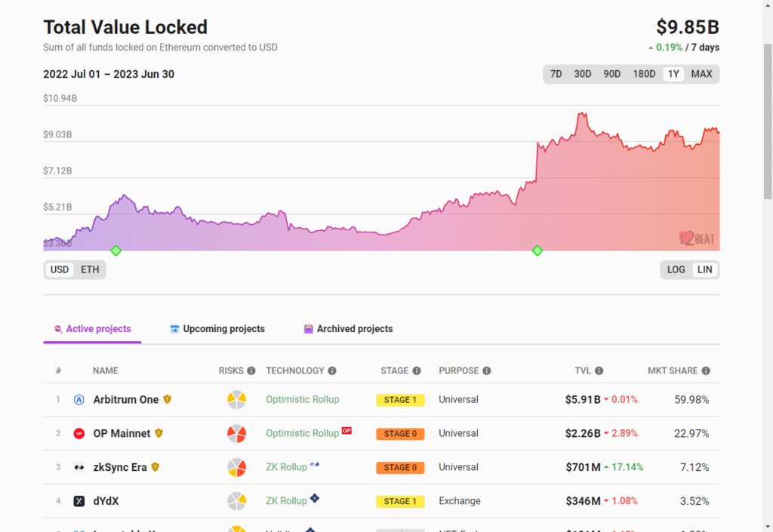773x532 pixels.
Task: Click the Upcoming projects tab icon
Action: pyautogui.click(x=174, y=329)
